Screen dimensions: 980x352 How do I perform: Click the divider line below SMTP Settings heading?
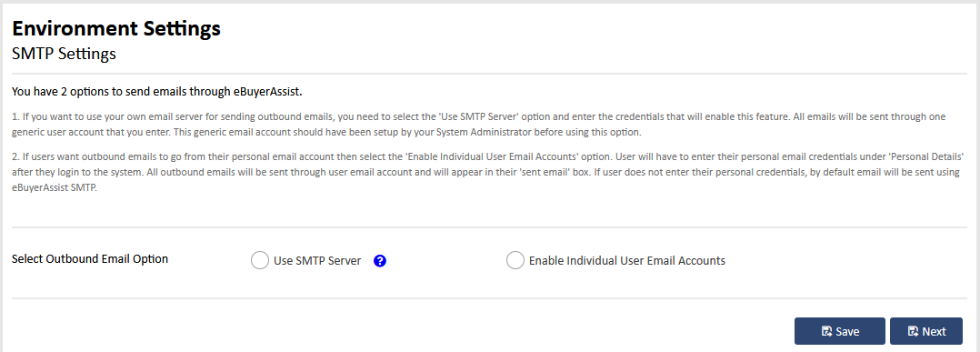coord(489,75)
